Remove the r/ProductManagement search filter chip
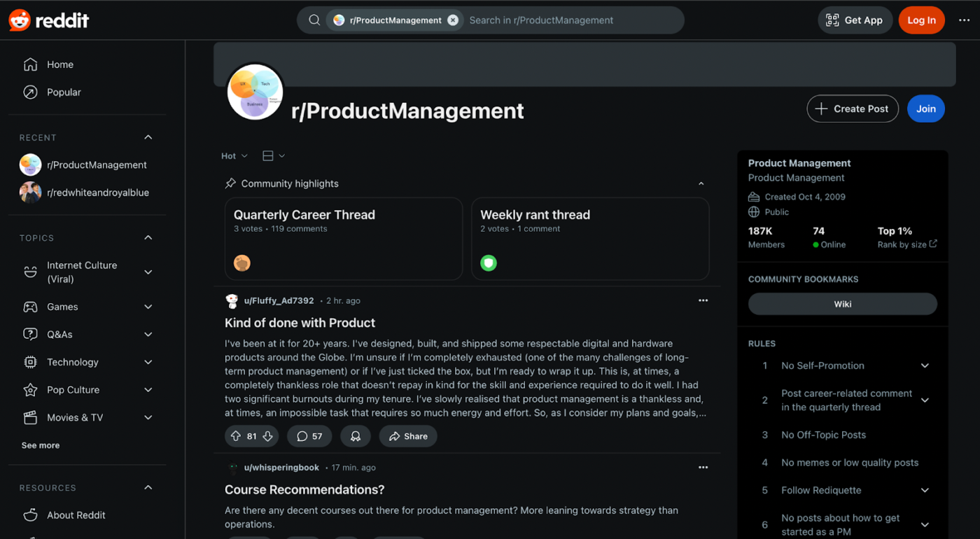Screen dimensions: 980x539 pyautogui.click(x=453, y=20)
